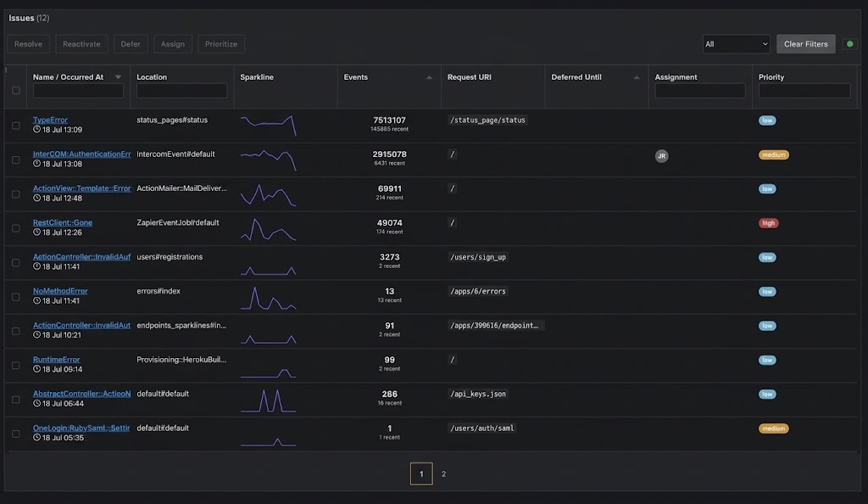Image resolution: width=868 pixels, height=504 pixels.
Task: Open the All filter dropdown
Action: point(736,44)
